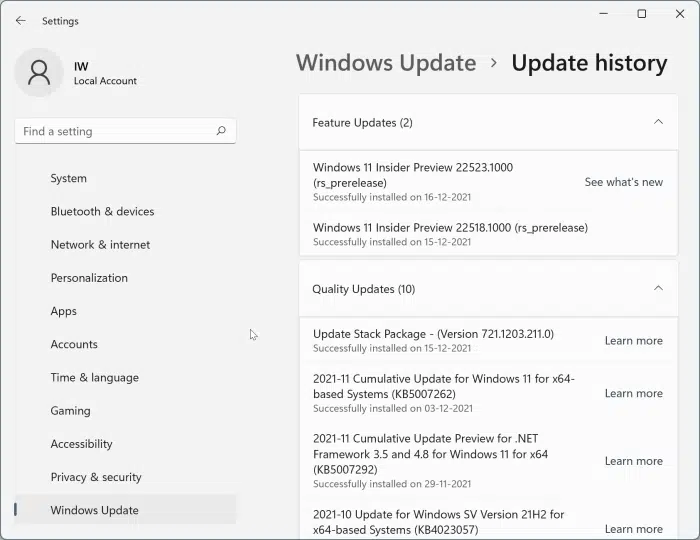
Task: Click the Update history title
Action: (589, 63)
